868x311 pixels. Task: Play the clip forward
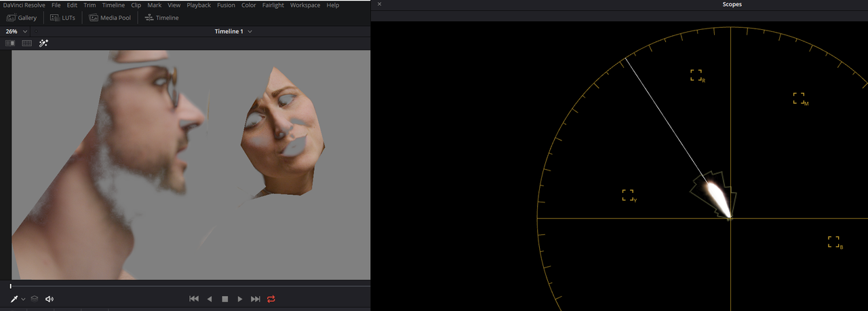point(240,299)
